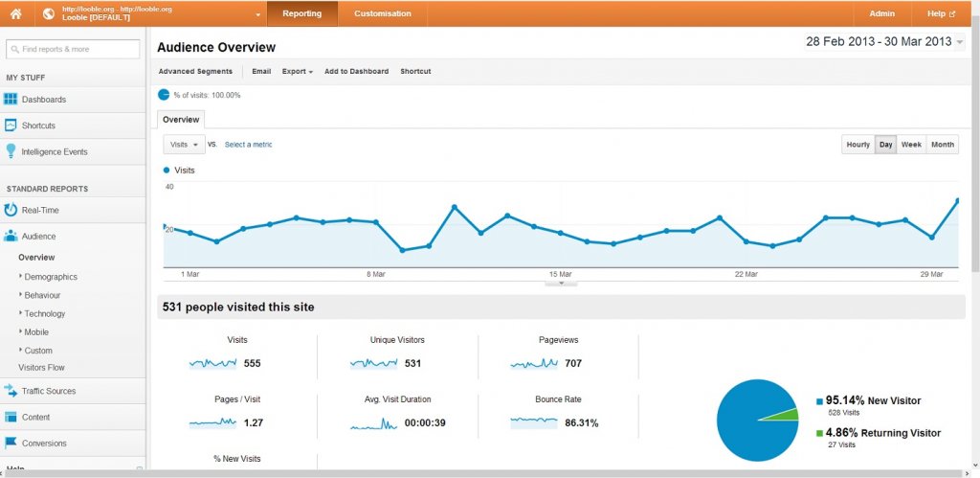This screenshot has height=478, width=980.
Task: Expand the Demographics section
Action: (50, 277)
